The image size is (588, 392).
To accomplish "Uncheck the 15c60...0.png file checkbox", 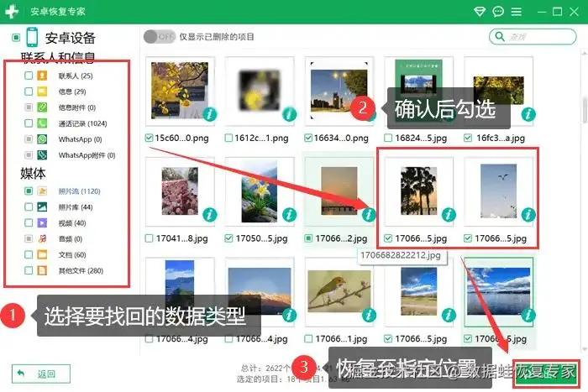I will (149, 138).
